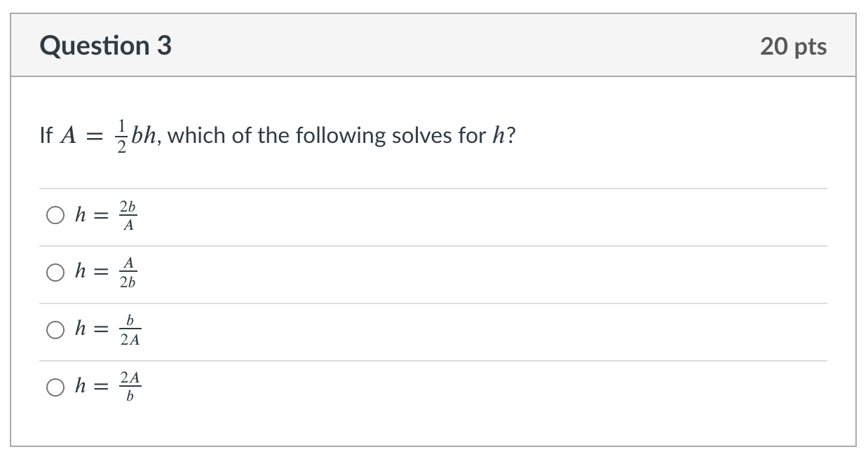Screen dimensions: 868x461
Task: Mark the second answer choice circle
Action: 55,273
